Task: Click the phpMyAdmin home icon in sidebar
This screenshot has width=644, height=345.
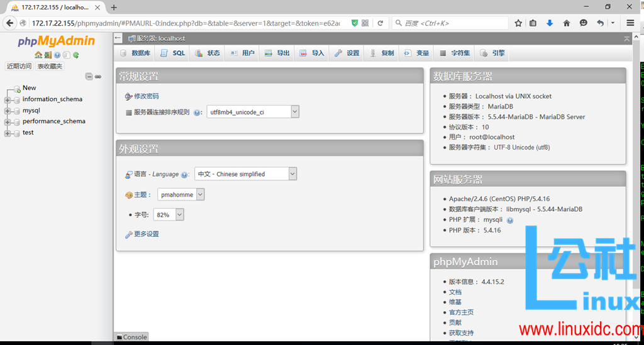Action: (38, 55)
